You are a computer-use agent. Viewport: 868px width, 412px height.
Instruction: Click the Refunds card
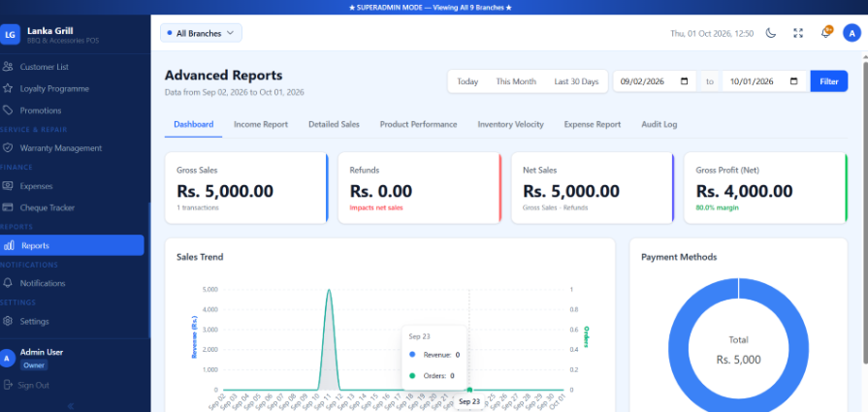tap(420, 188)
